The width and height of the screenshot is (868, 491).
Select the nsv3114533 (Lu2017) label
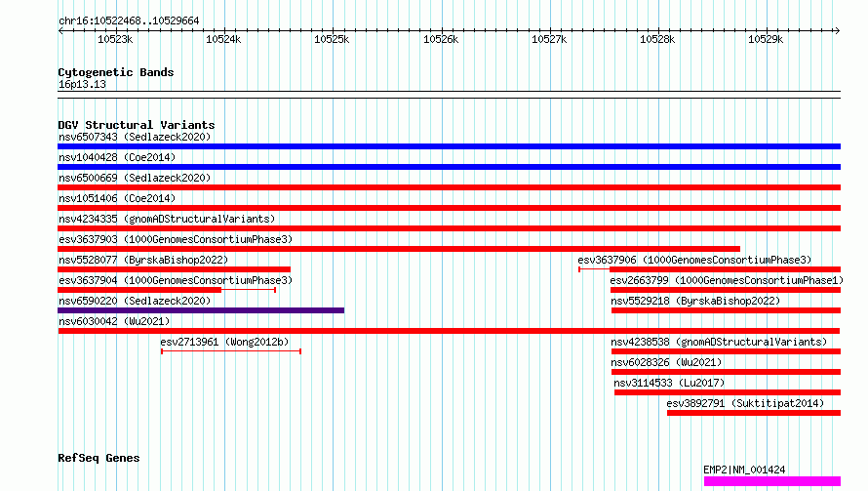click(x=669, y=383)
